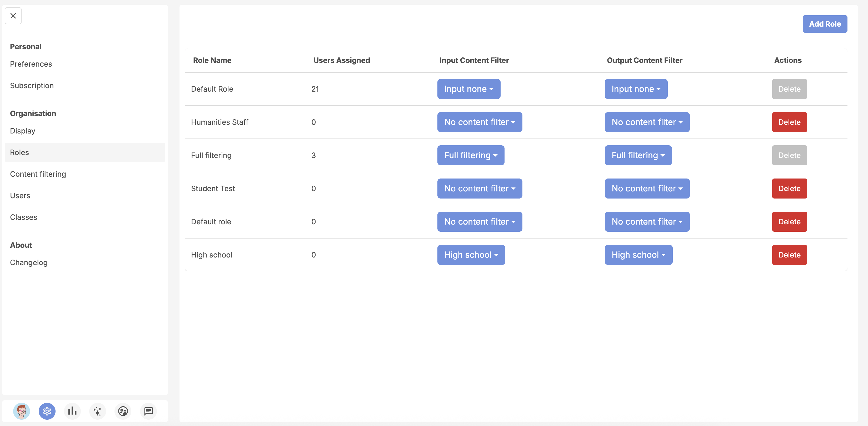Image resolution: width=868 pixels, height=426 pixels.
Task: Open your profile avatar
Action: coord(22,411)
